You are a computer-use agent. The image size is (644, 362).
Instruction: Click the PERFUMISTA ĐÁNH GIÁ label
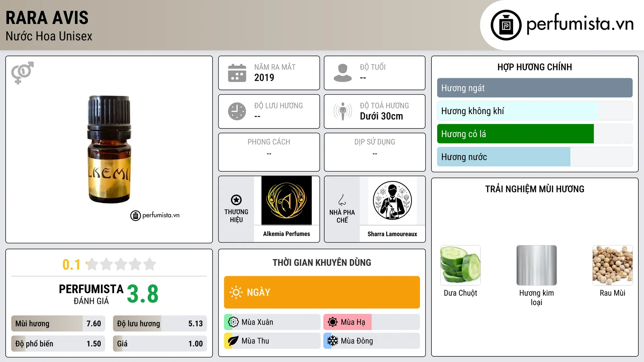pyautogui.click(x=91, y=294)
